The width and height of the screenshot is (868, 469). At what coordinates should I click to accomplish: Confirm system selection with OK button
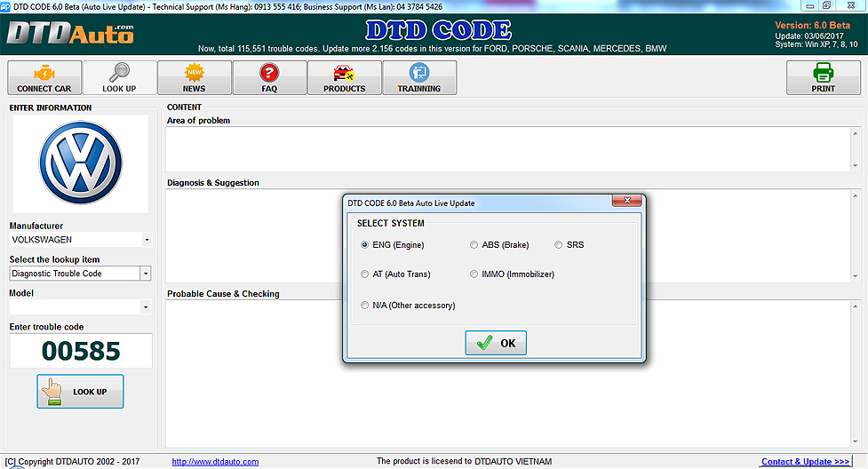click(x=496, y=343)
